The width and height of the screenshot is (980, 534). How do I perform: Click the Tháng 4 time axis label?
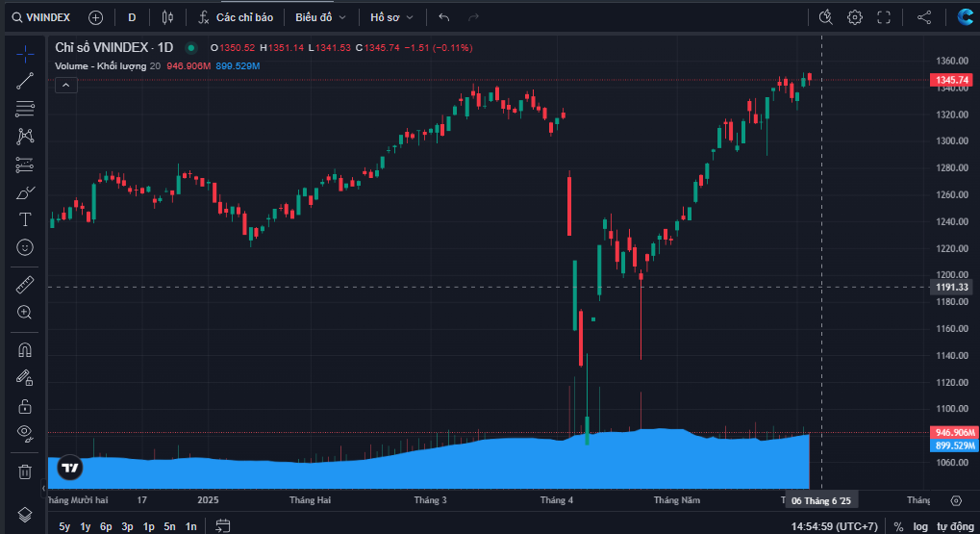tap(556, 500)
